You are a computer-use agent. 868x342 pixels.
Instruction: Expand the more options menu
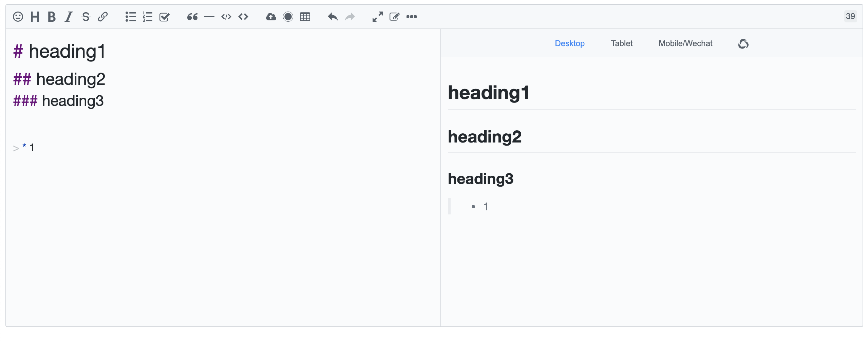(x=412, y=17)
